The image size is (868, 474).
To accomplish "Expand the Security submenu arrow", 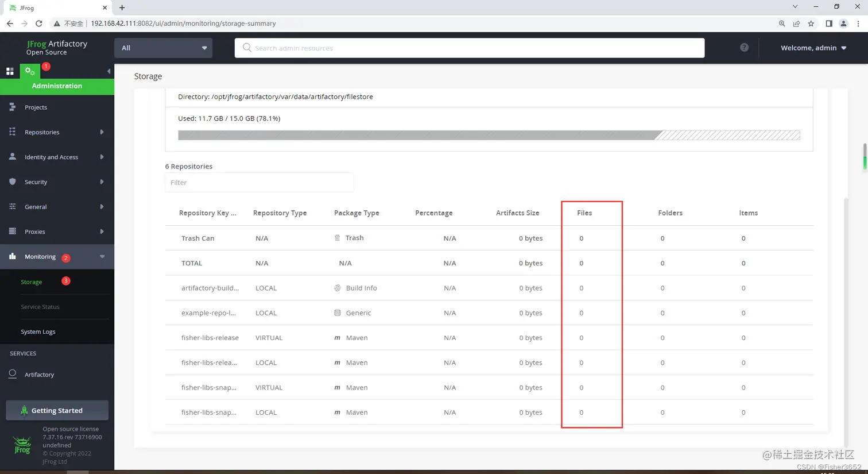I will coord(102,182).
